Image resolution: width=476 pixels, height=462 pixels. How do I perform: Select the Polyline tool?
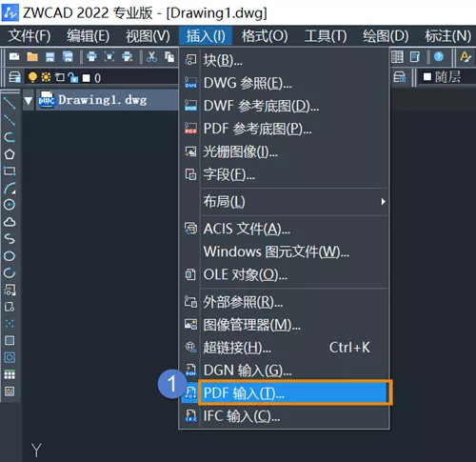click(10, 137)
